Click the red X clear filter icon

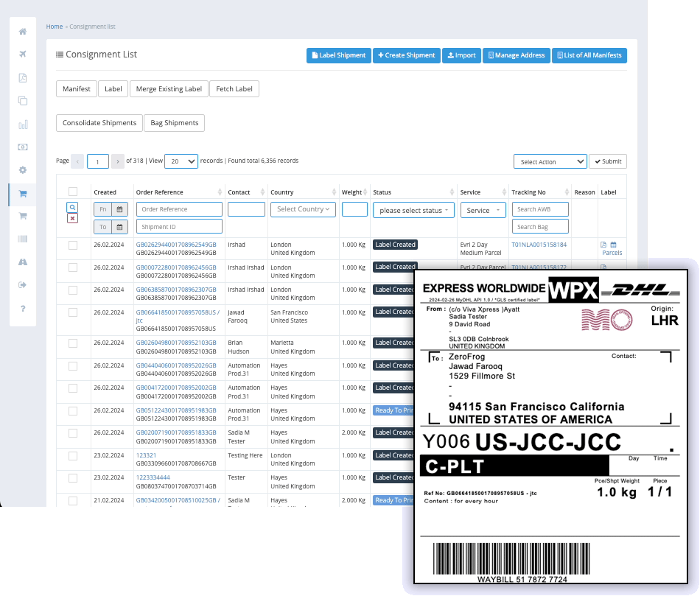point(72,218)
